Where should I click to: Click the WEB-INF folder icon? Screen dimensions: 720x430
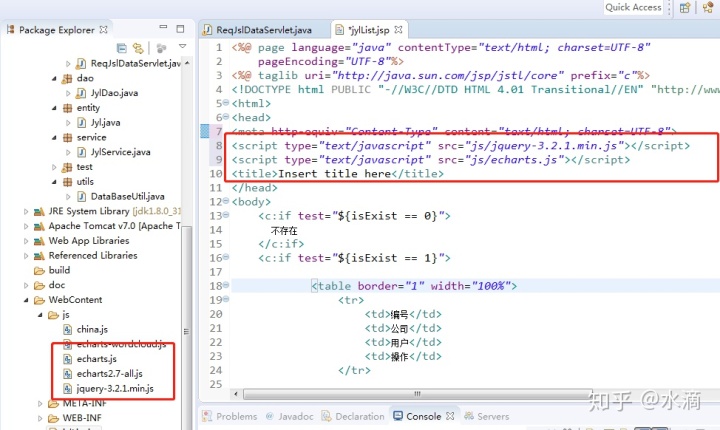click(54, 418)
